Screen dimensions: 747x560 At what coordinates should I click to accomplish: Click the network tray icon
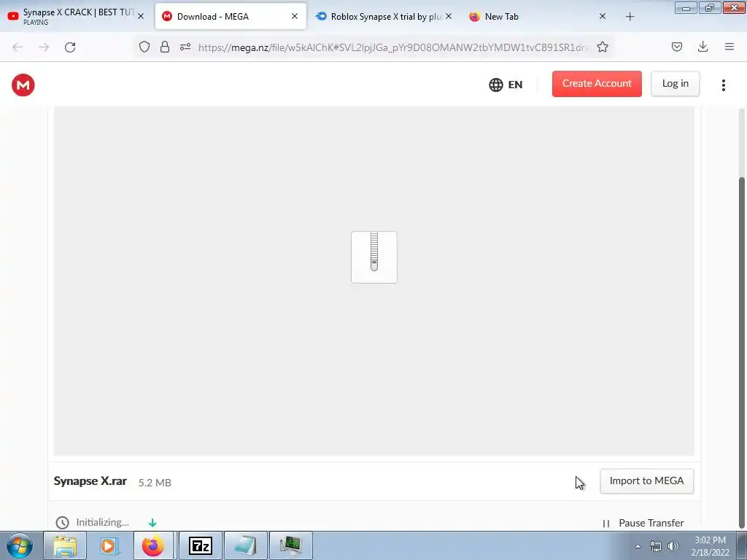656,546
